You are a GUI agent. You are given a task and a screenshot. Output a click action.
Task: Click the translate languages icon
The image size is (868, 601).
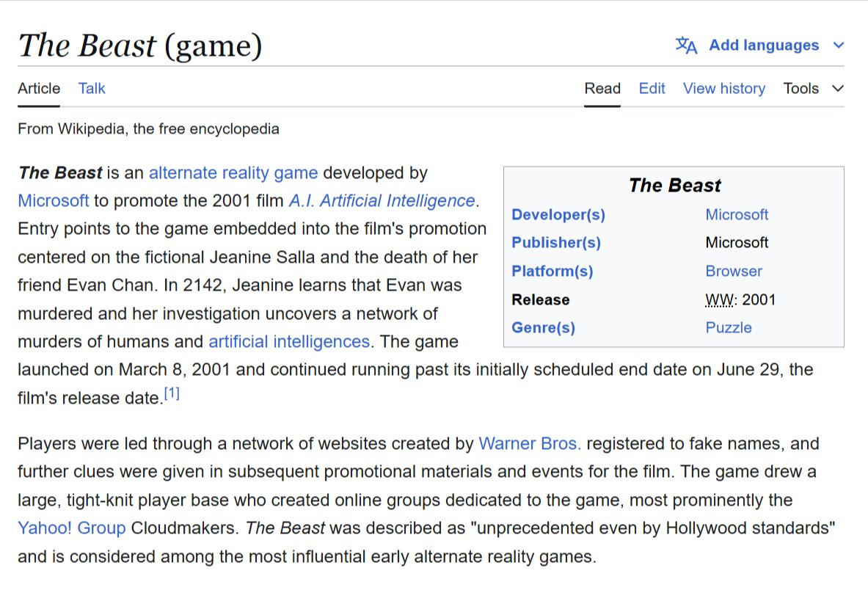686,45
